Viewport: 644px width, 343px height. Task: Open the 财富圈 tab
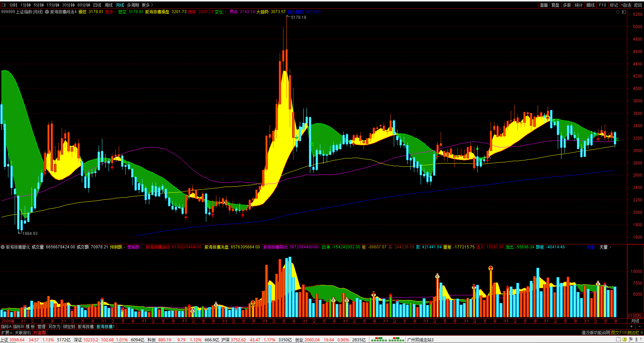40,333
